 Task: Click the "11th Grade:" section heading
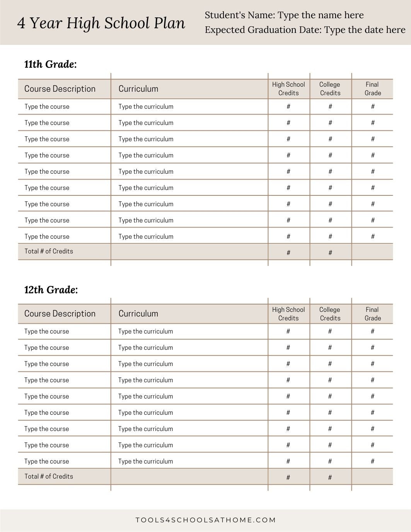click(50, 64)
